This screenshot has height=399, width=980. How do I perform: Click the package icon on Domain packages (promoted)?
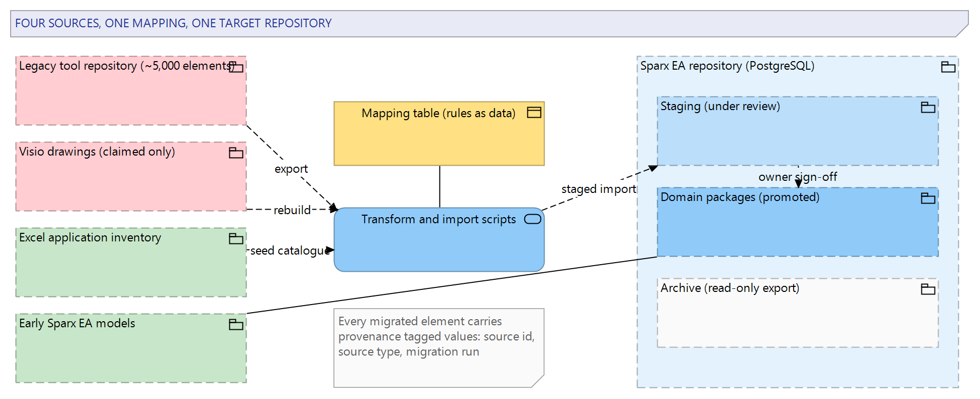(x=928, y=198)
